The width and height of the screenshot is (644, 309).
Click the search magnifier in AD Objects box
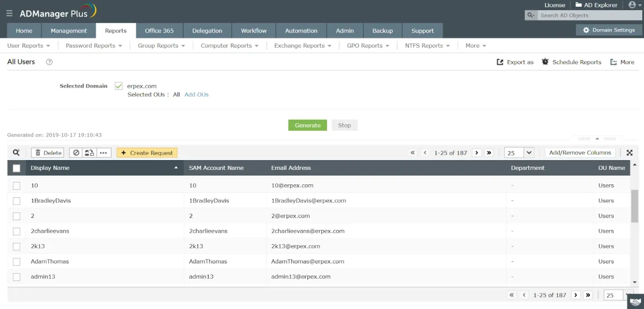pos(531,15)
